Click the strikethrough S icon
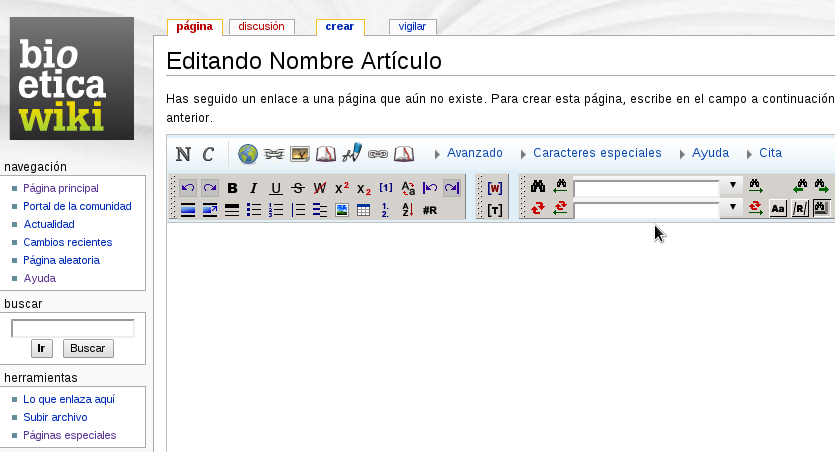 pos(298,188)
